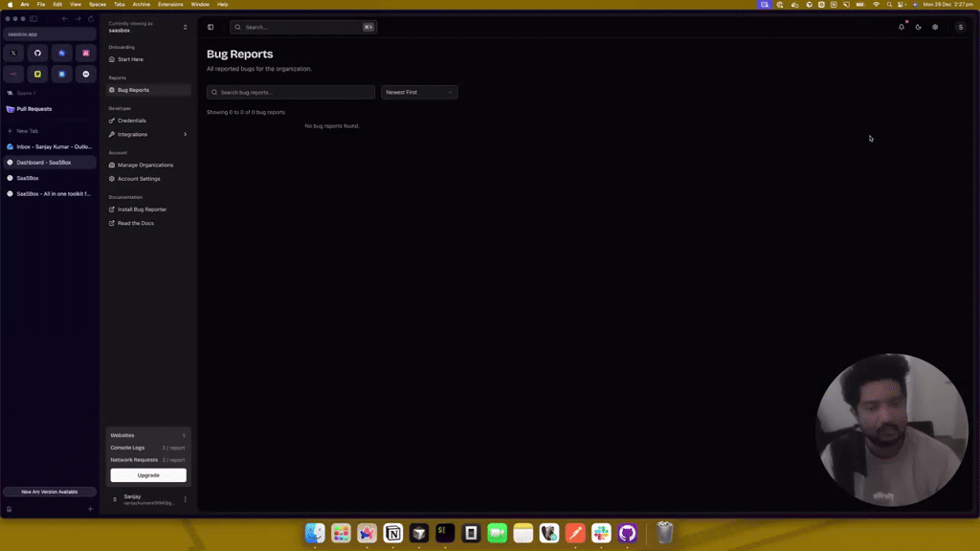Open the GitHub pinned site icon
Viewport: 980px width, 551px height.
pos(37,54)
